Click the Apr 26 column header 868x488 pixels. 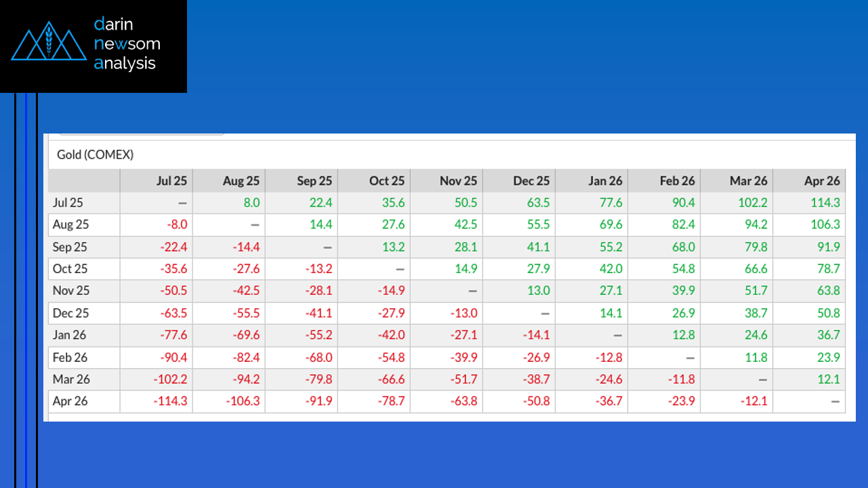[x=821, y=180]
